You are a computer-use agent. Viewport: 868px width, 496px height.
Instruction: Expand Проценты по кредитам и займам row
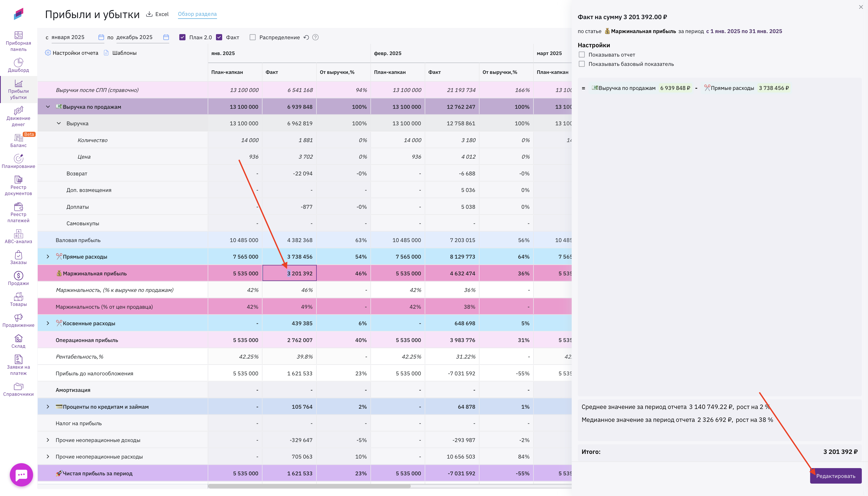tap(48, 407)
